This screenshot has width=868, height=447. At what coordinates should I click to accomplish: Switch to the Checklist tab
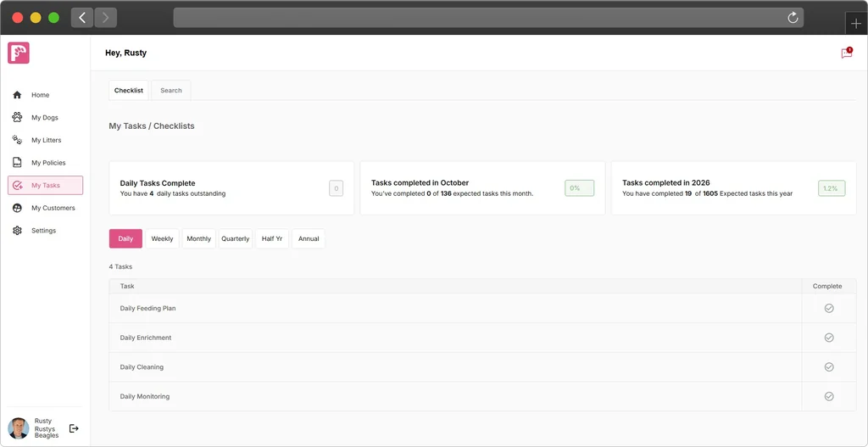[x=129, y=90]
